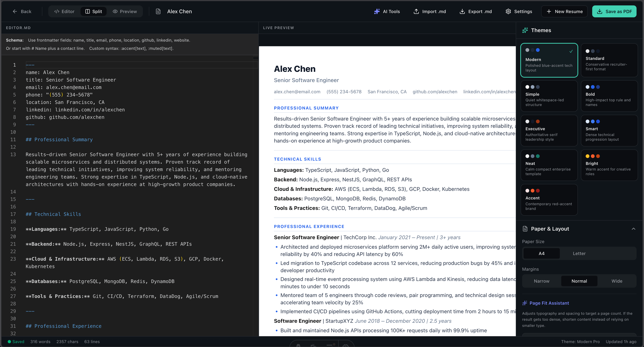Switch to Editor view mode
Image resolution: width=644 pixels, height=347 pixels.
click(64, 12)
